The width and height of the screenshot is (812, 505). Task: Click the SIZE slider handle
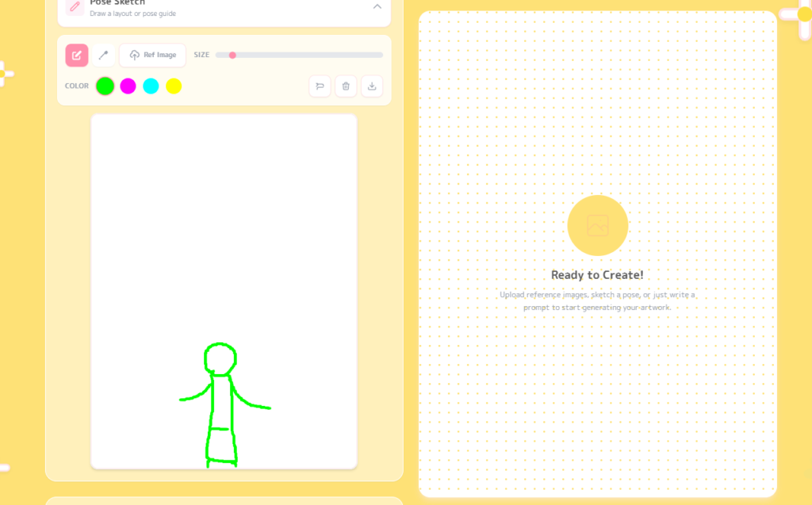[x=232, y=55]
